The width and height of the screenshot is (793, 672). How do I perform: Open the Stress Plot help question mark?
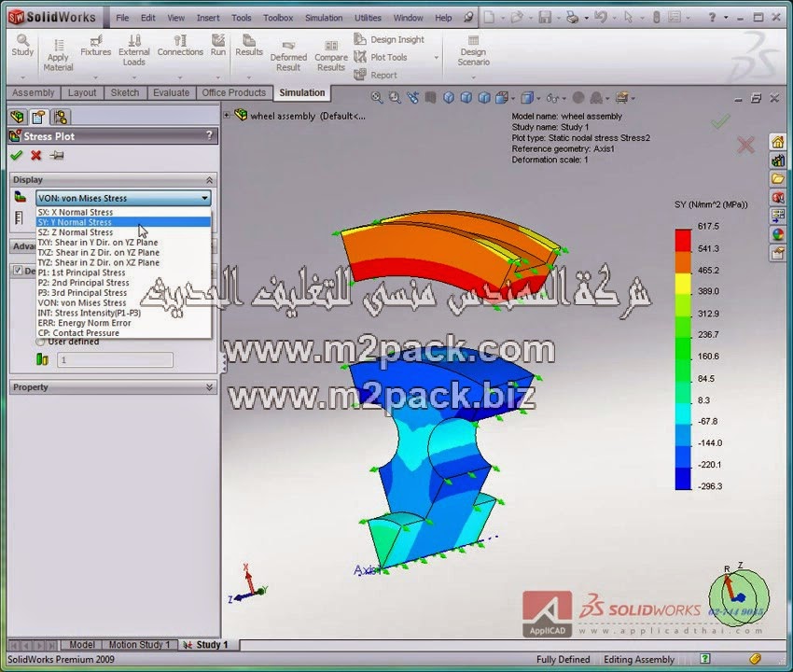[209, 135]
